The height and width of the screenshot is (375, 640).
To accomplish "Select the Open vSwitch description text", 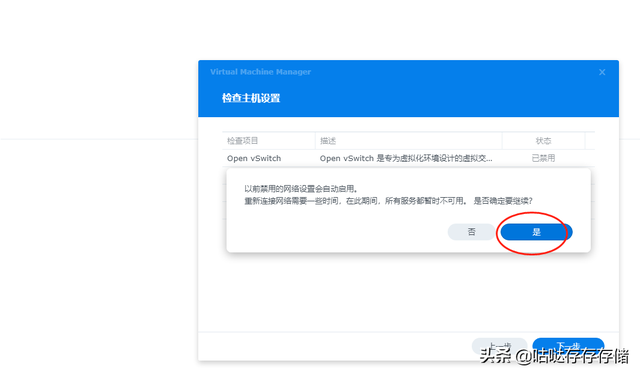I will pos(406,158).
